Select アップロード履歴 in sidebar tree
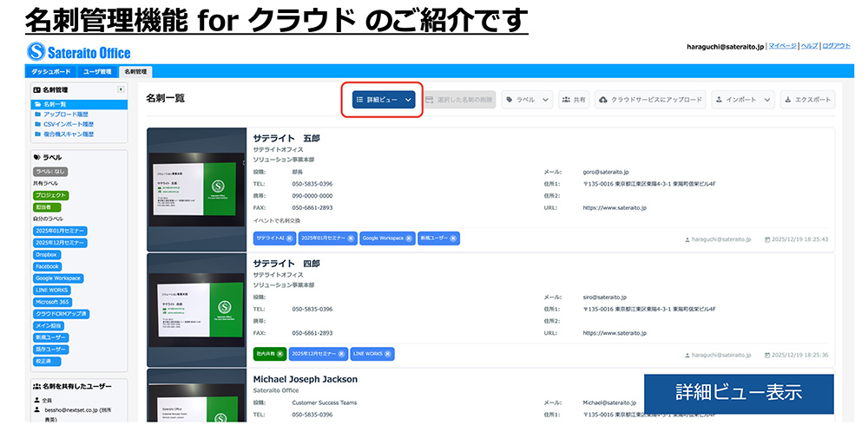This screenshot has width=868, height=425. (67, 114)
